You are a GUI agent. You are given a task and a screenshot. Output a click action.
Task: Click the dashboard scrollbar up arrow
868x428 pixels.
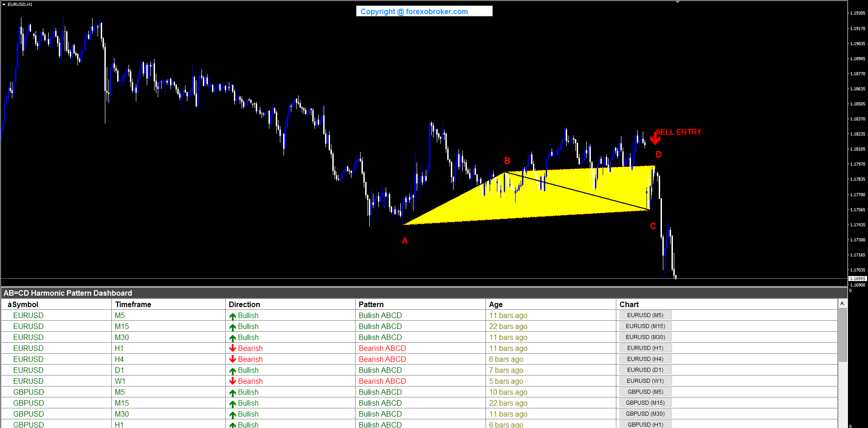coord(842,303)
